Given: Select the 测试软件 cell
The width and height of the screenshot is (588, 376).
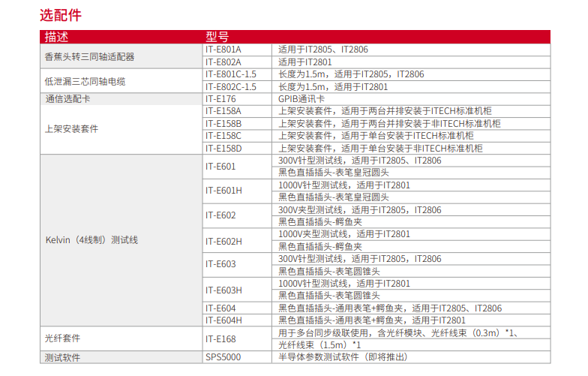Looking at the screenshot, I should click(121, 357).
